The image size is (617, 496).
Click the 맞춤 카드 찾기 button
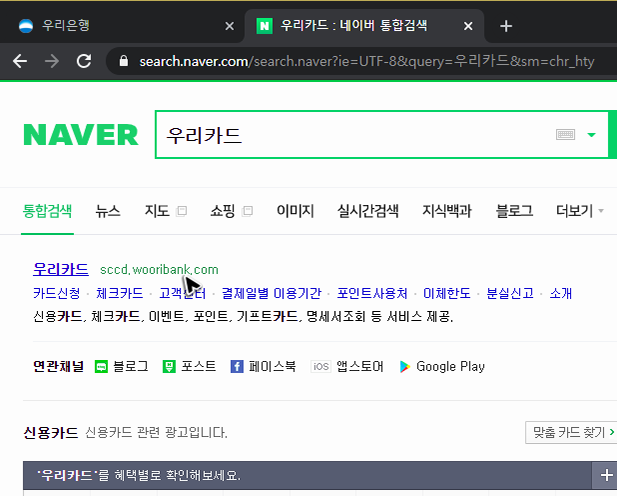571,433
